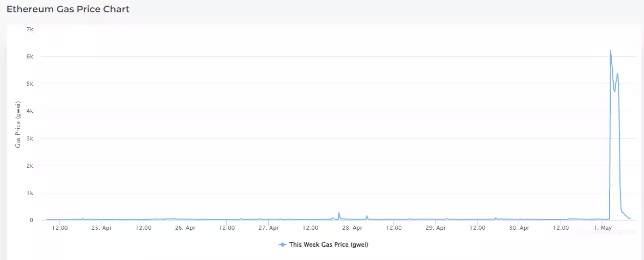Click the 25. Apr date label
Screen dimensions: 644x260
pos(101,228)
